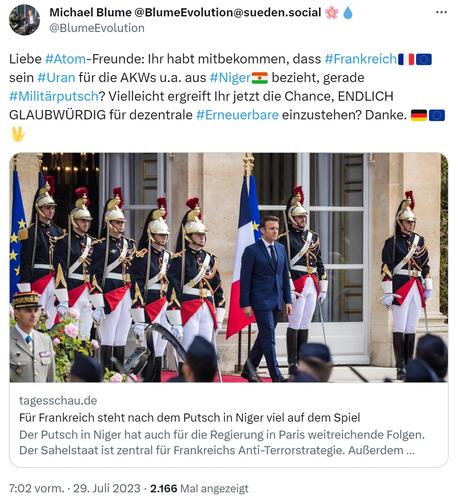Image resolution: width=460 pixels, height=501 pixels.
Task: Click the cherry blossom emoji beside name
Action: tap(332, 13)
